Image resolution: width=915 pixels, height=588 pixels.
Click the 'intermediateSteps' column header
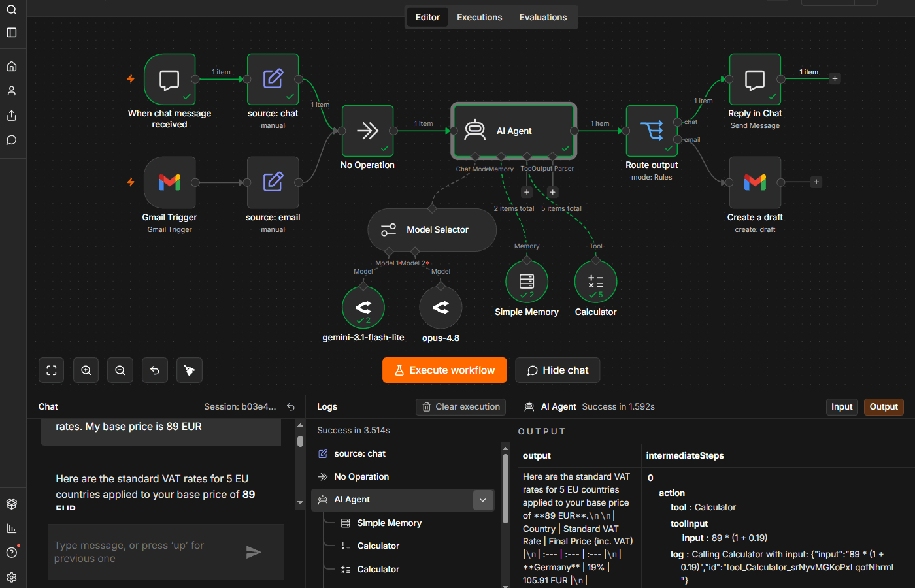tap(685, 455)
